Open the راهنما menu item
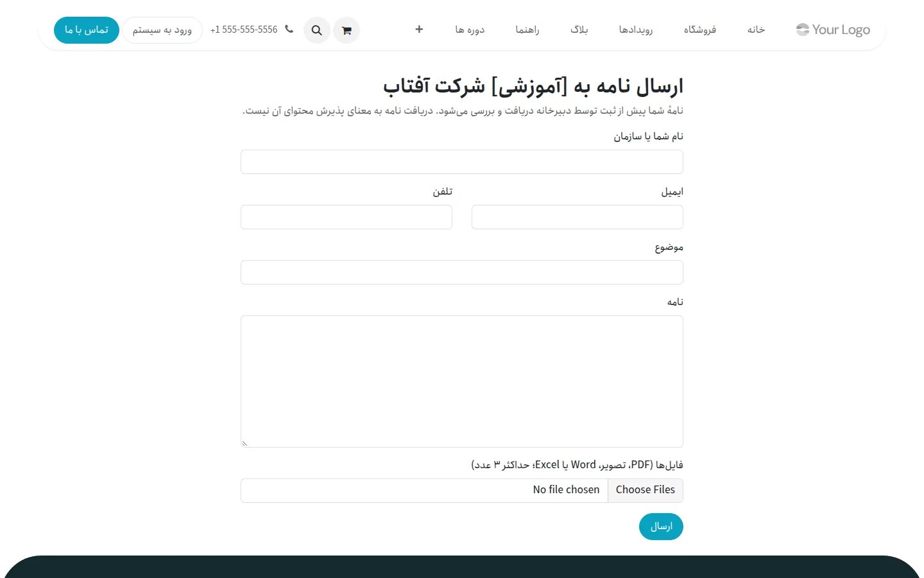Viewport: 924px width, 578px height. 527,30
